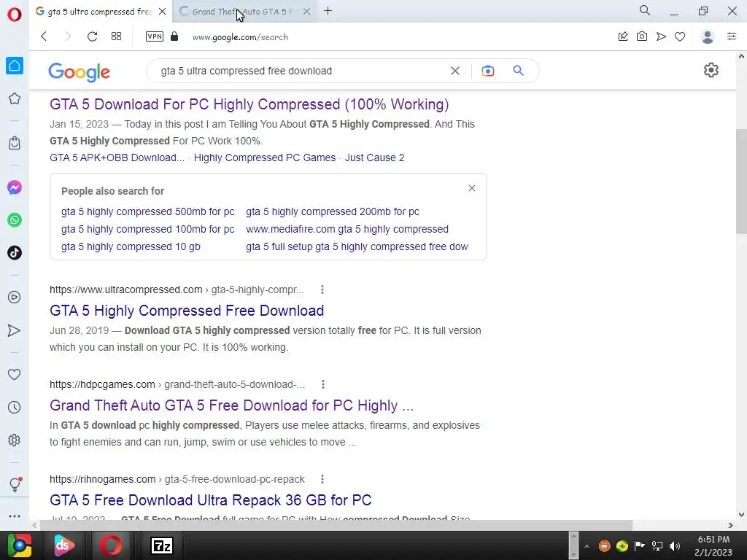This screenshot has height=560, width=747.
Task: Go back to the previous page
Action: (x=44, y=36)
